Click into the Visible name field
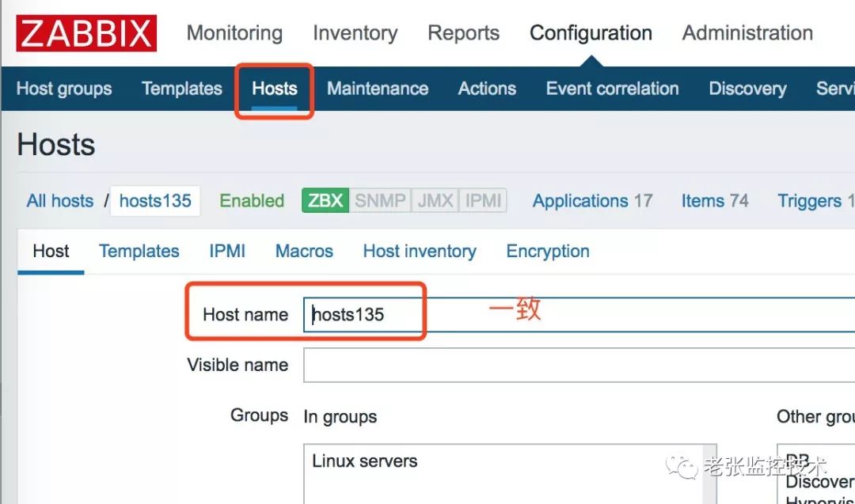The width and height of the screenshot is (855, 504). (578, 365)
